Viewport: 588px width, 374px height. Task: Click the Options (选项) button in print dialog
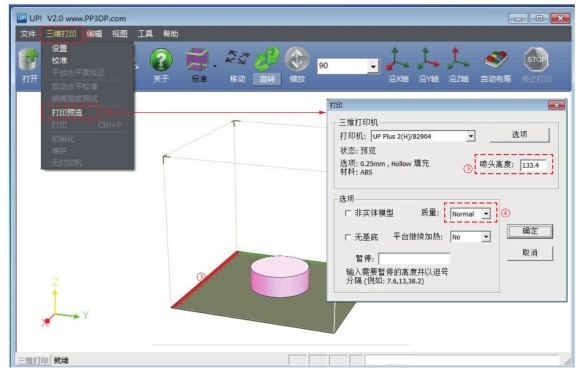coord(519,135)
